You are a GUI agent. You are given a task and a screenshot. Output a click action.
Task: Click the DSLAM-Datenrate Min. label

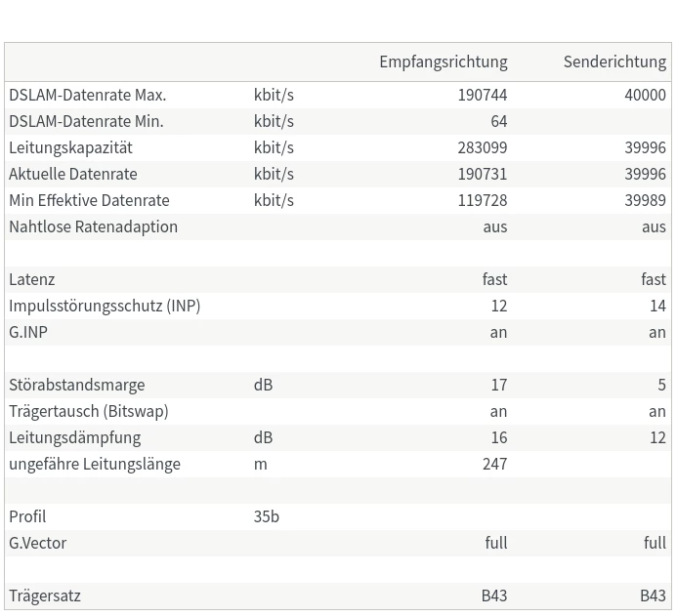click(x=86, y=121)
